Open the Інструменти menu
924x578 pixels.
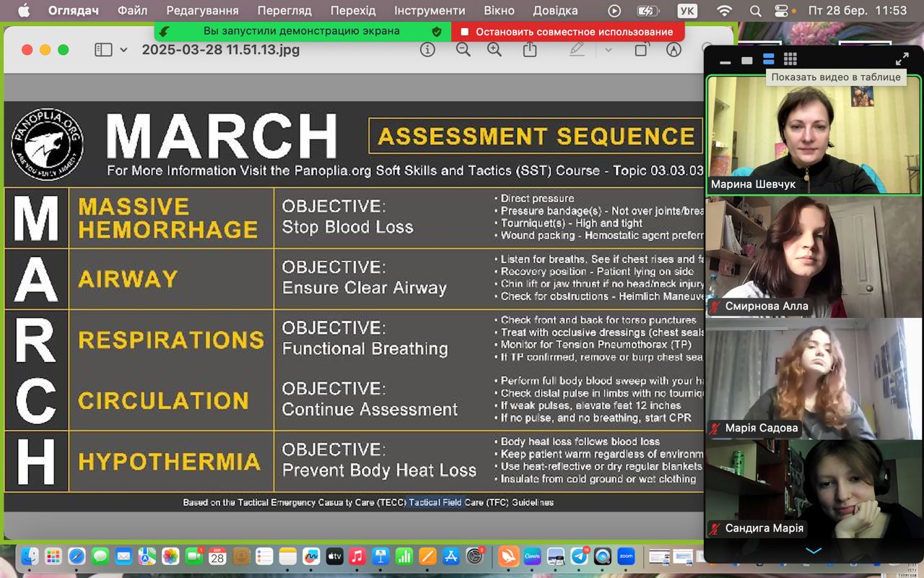click(430, 10)
